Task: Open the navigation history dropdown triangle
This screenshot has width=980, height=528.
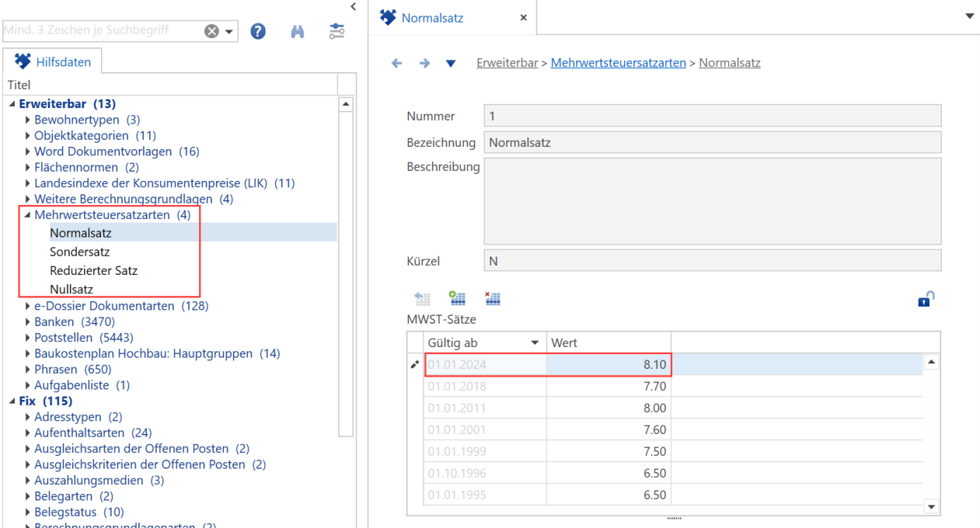Action: 451,63
